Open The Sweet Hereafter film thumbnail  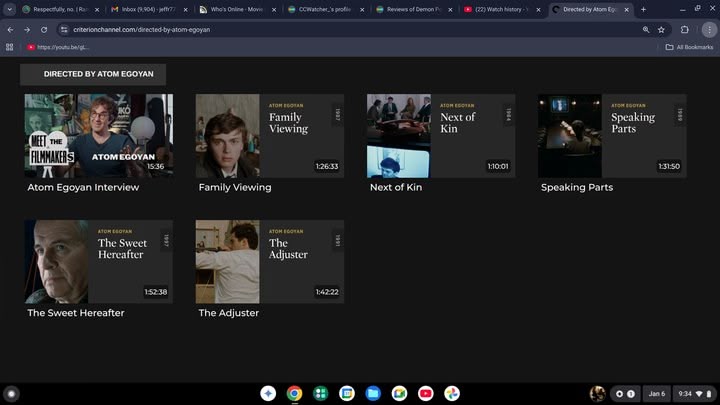pyautogui.click(x=98, y=262)
